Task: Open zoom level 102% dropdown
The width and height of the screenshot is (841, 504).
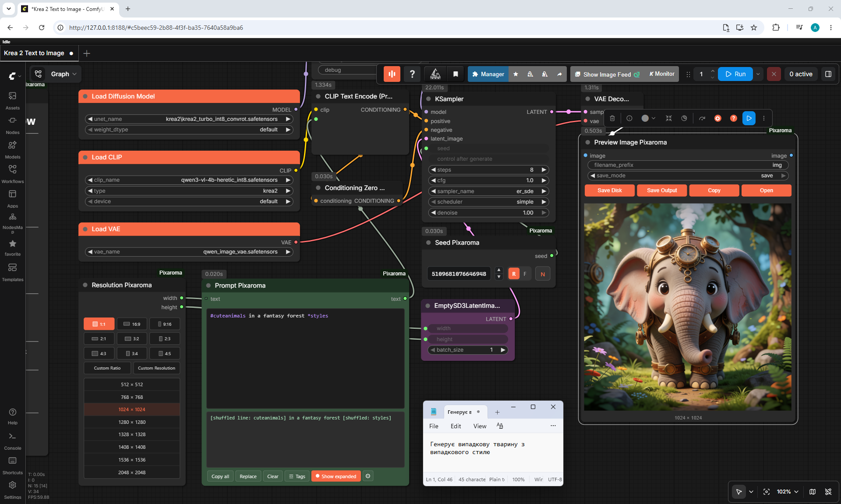Action: pyautogui.click(x=788, y=492)
